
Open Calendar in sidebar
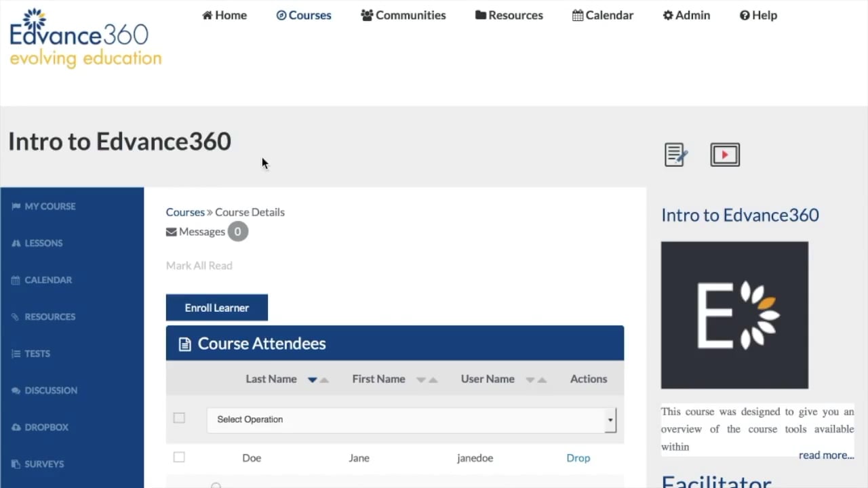48,279
